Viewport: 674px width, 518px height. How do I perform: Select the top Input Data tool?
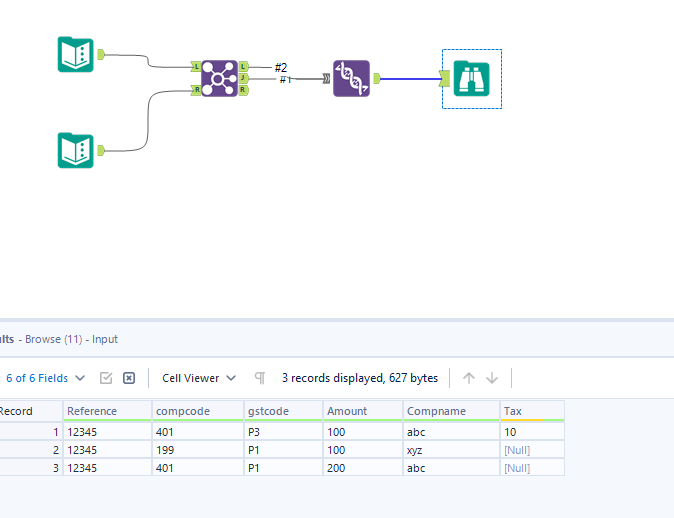pos(75,54)
